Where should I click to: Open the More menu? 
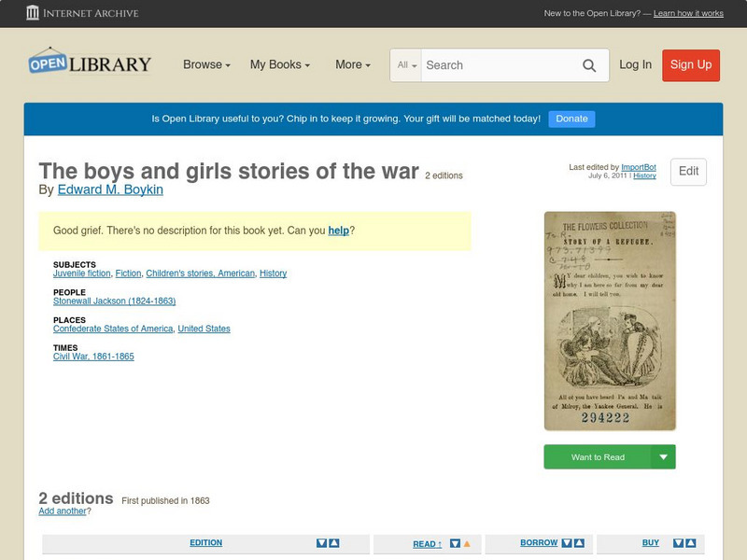click(x=351, y=65)
